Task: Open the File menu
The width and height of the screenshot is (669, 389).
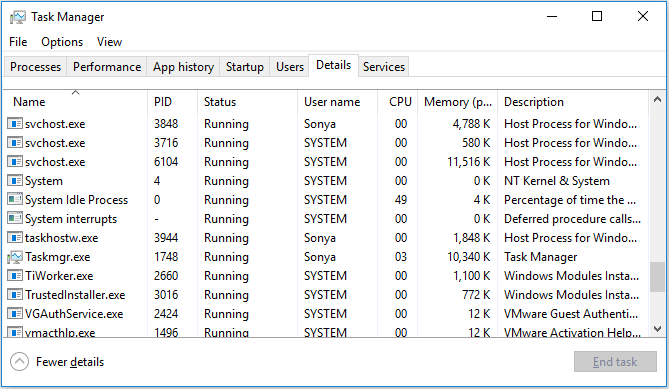Action: pyautogui.click(x=18, y=42)
